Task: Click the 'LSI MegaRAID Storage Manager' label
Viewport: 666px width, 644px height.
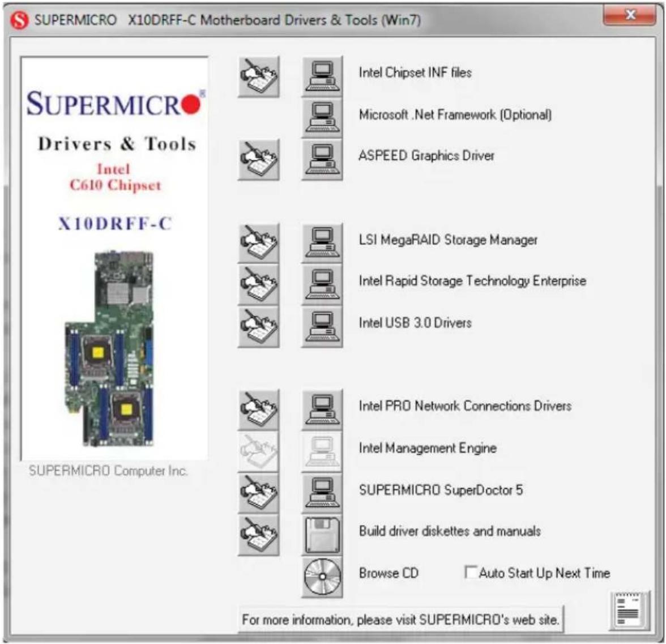Action: click(x=448, y=240)
